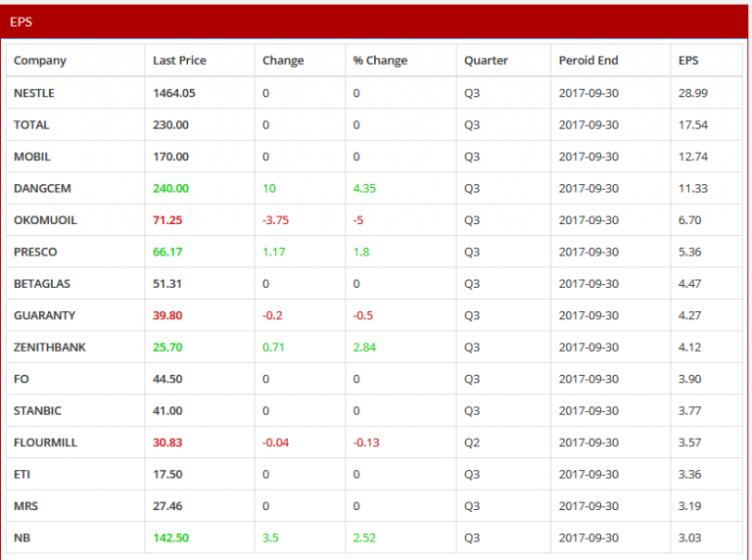Select the ETI company cell
This screenshot has height=560, width=752.
tap(22, 474)
